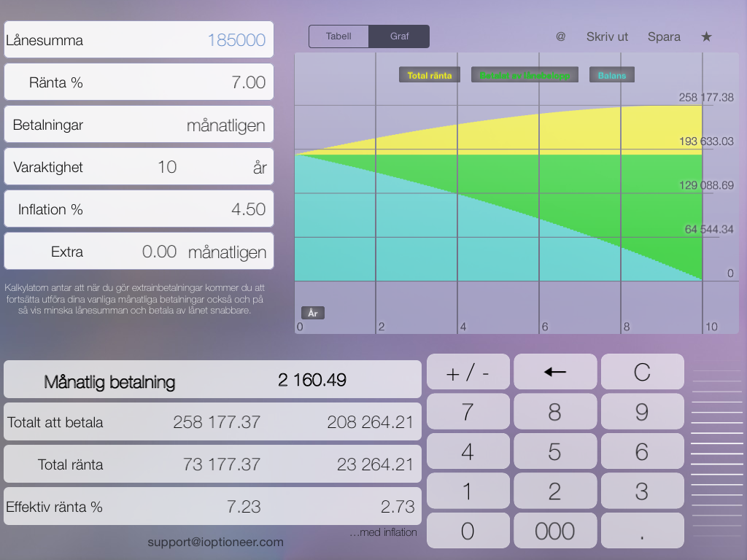The width and height of the screenshot is (747, 560).
Task: Tap keypad digit 3
Action: coord(642,491)
